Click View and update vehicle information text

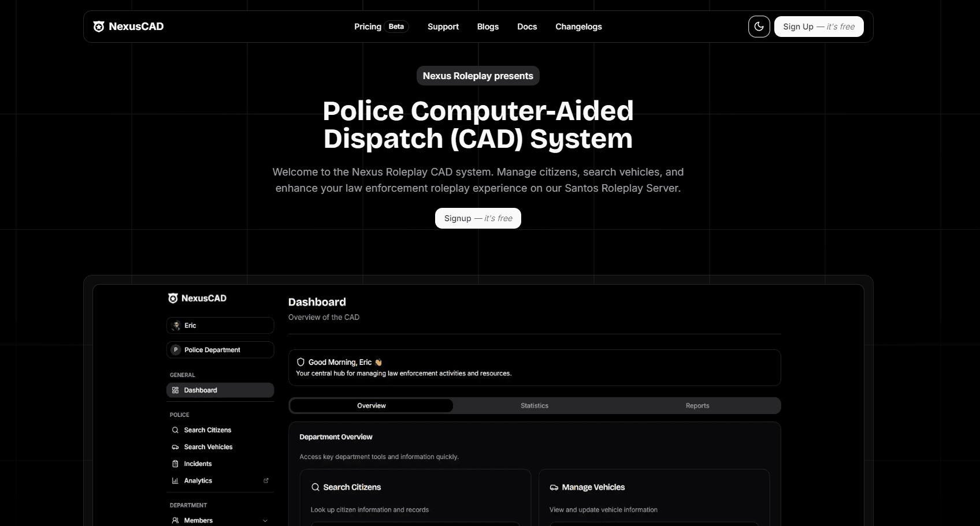(x=603, y=510)
